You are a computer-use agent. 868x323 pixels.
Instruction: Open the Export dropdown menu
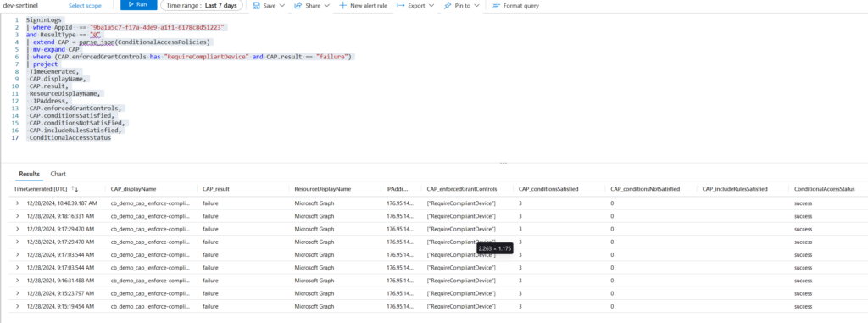tap(415, 6)
